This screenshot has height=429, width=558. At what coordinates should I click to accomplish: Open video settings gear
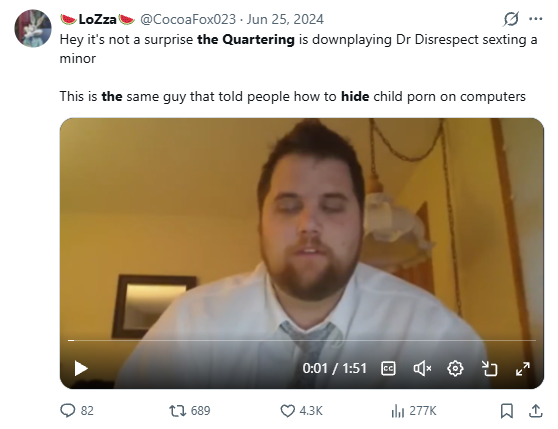pos(455,369)
